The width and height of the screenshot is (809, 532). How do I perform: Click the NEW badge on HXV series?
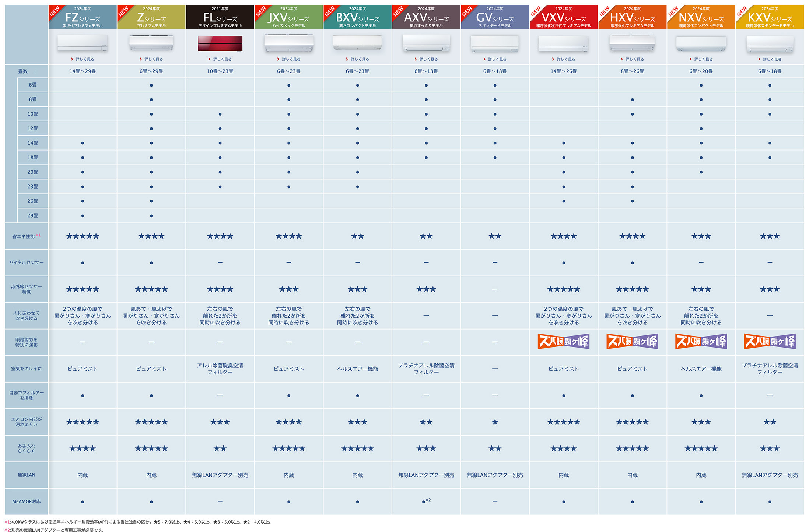tap(604, 11)
